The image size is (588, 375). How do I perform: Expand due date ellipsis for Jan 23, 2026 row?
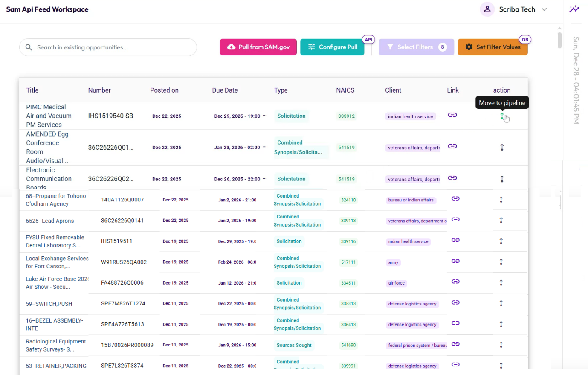265,147
